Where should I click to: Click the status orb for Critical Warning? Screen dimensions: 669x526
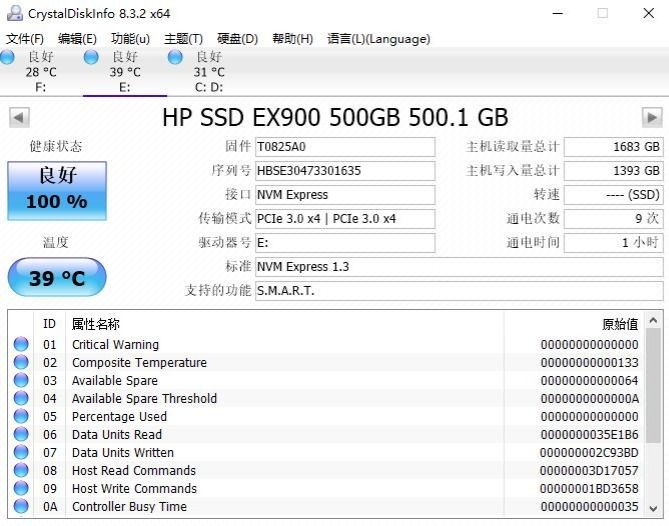pyautogui.click(x=21, y=345)
